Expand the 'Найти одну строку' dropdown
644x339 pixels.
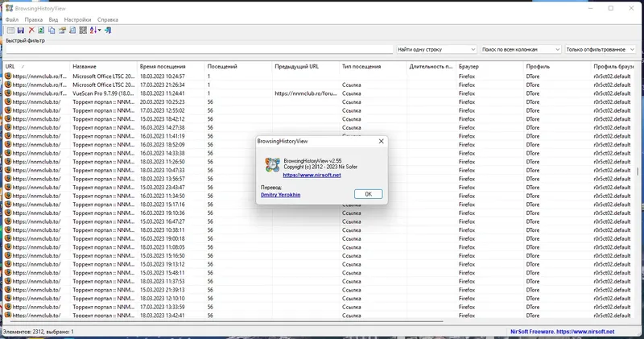click(473, 49)
